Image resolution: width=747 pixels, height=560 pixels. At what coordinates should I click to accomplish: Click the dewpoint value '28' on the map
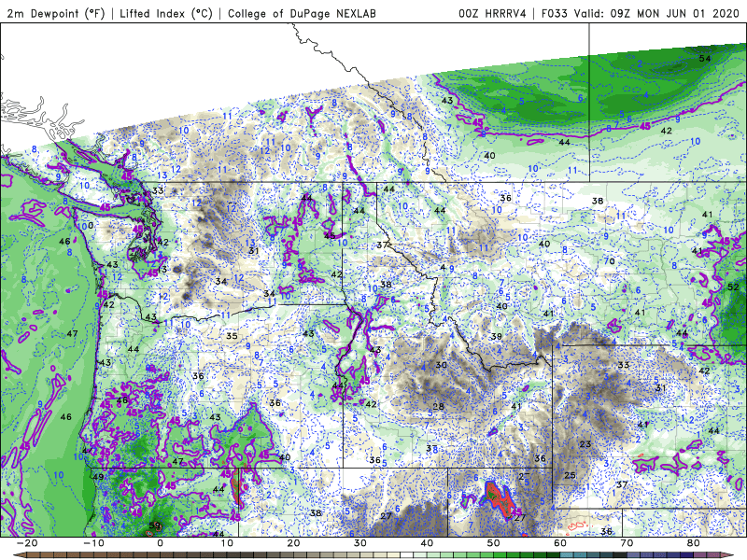pos(438,406)
